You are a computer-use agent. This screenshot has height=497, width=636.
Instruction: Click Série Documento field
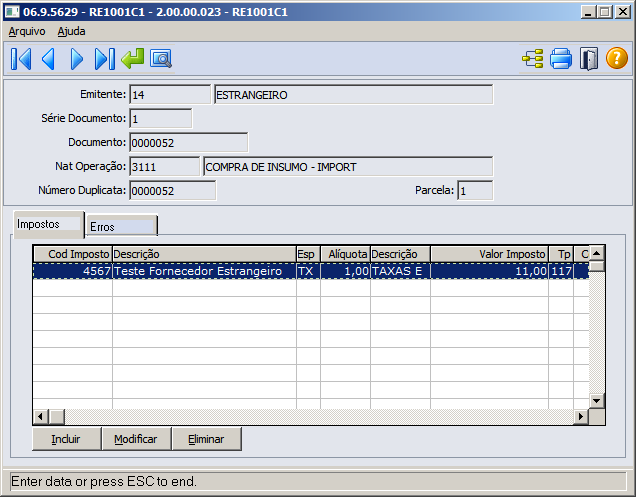(161, 118)
